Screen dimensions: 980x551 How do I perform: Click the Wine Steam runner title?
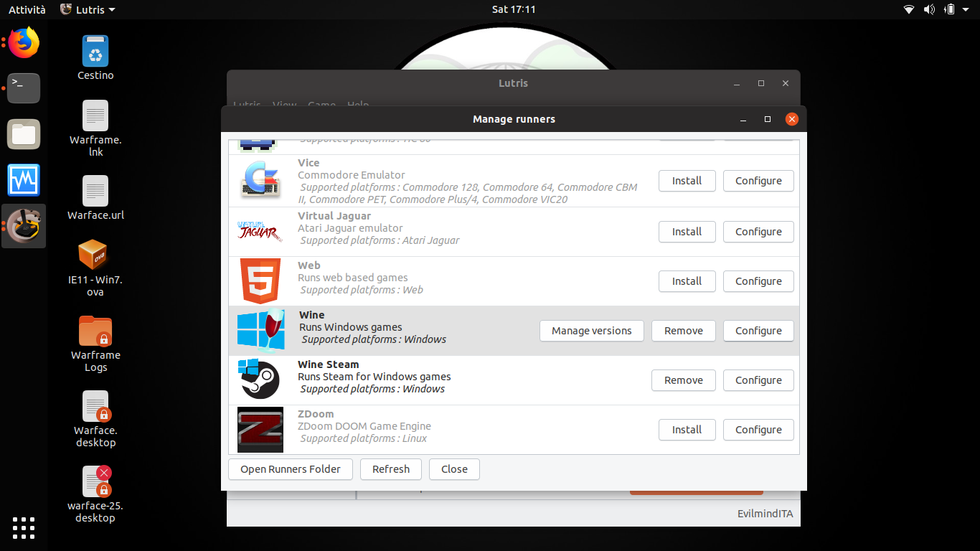[x=329, y=364]
